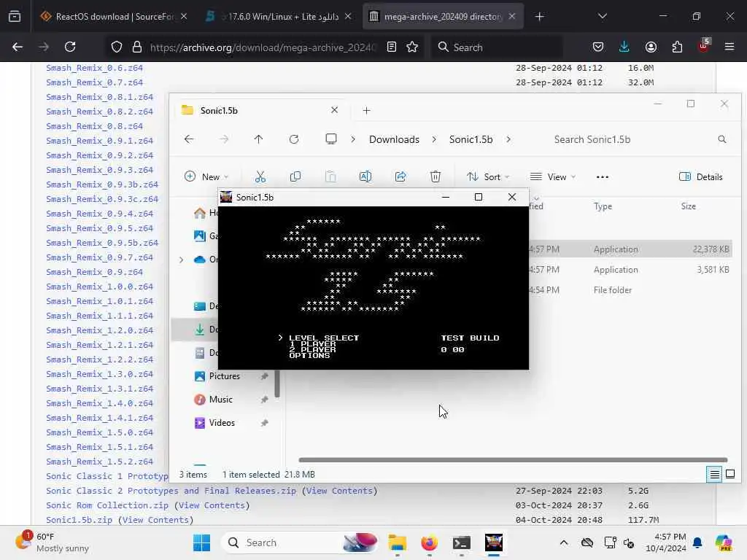Go up one folder in Explorer
747x560 pixels.
point(258,139)
